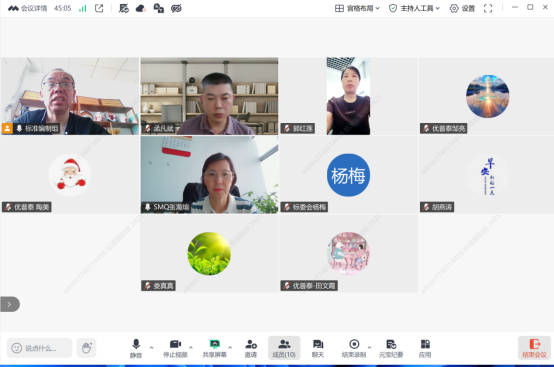Select 标准编制组 video tile
The height and width of the screenshot is (367, 554).
coord(70,96)
